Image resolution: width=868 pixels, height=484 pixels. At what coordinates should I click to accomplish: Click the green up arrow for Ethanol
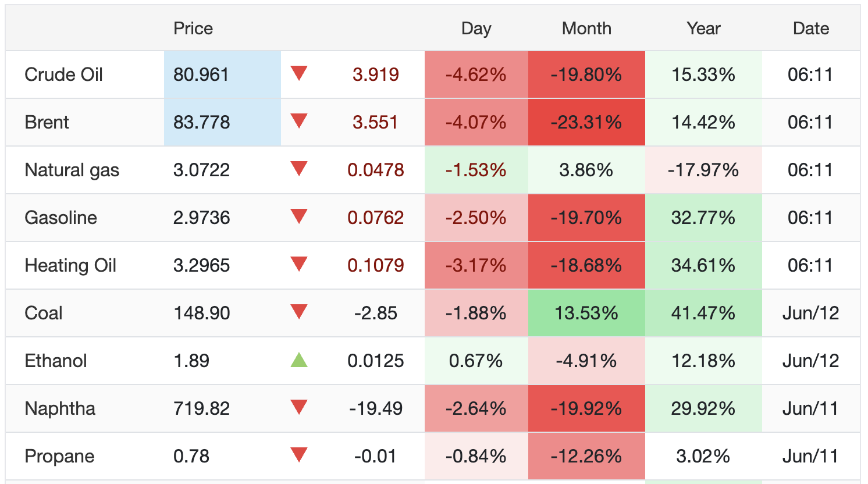click(x=299, y=360)
